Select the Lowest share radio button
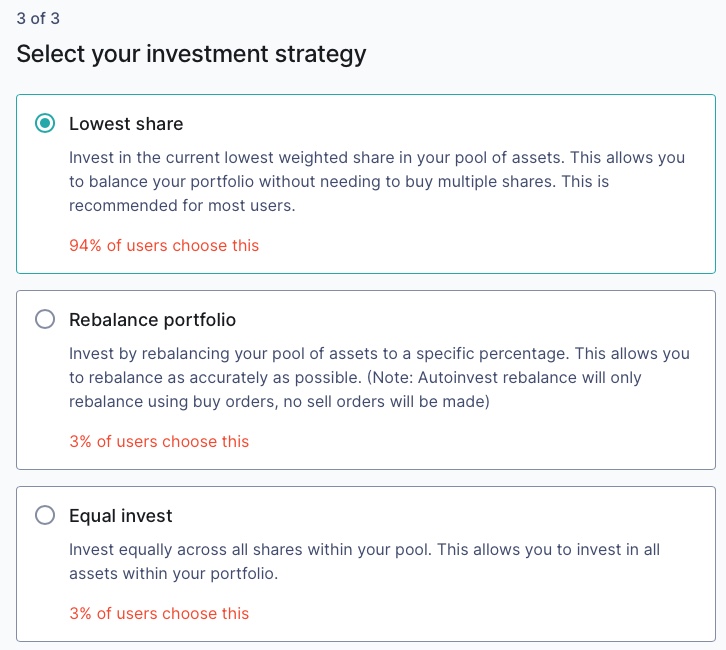The width and height of the screenshot is (726, 650). (x=45, y=124)
